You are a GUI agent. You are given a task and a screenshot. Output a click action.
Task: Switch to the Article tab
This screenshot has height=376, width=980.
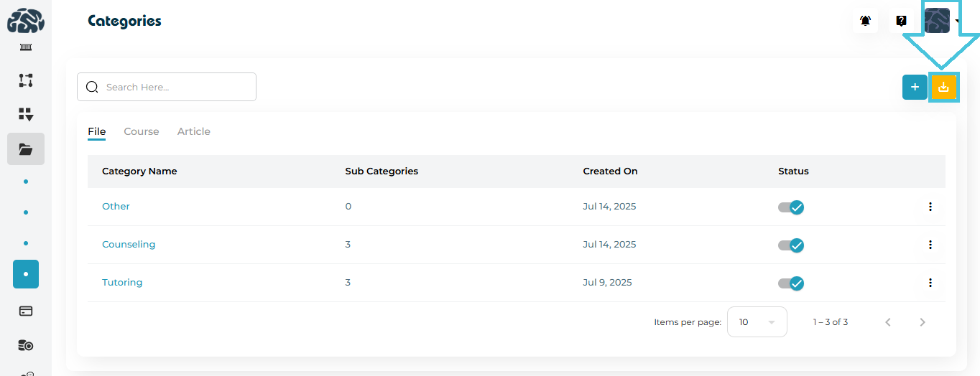[194, 131]
